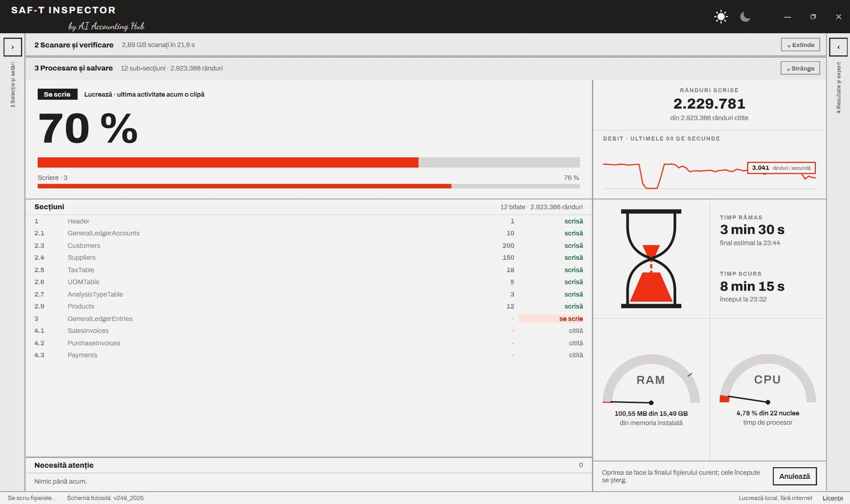Select the Products section row
The image size is (850, 504).
309,307
